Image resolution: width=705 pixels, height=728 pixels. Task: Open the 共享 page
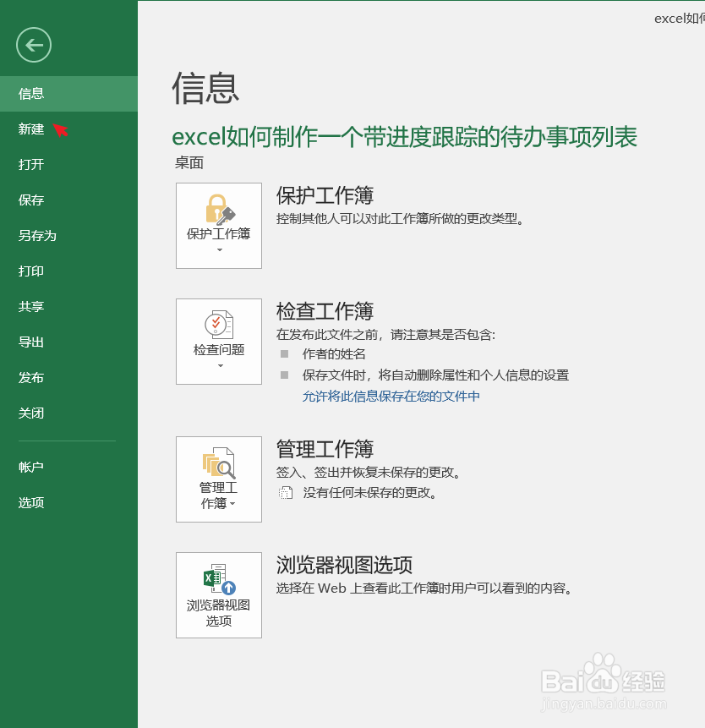tap(68, 306)
